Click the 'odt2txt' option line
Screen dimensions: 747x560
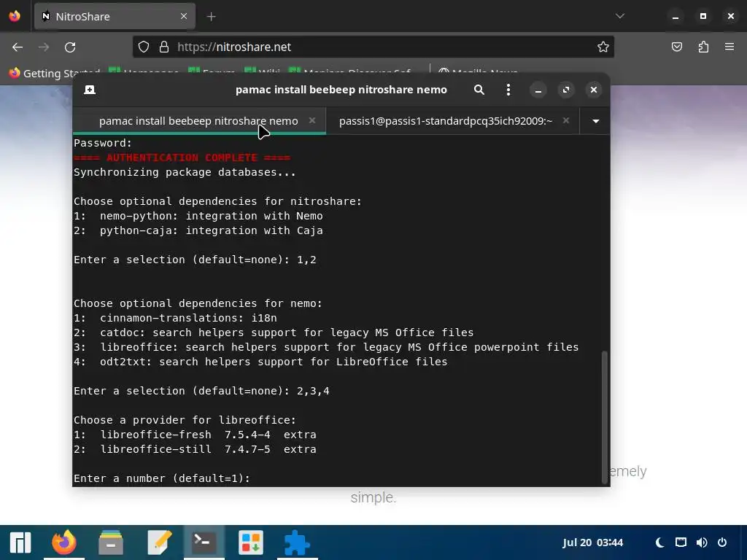tap(260, 362)
